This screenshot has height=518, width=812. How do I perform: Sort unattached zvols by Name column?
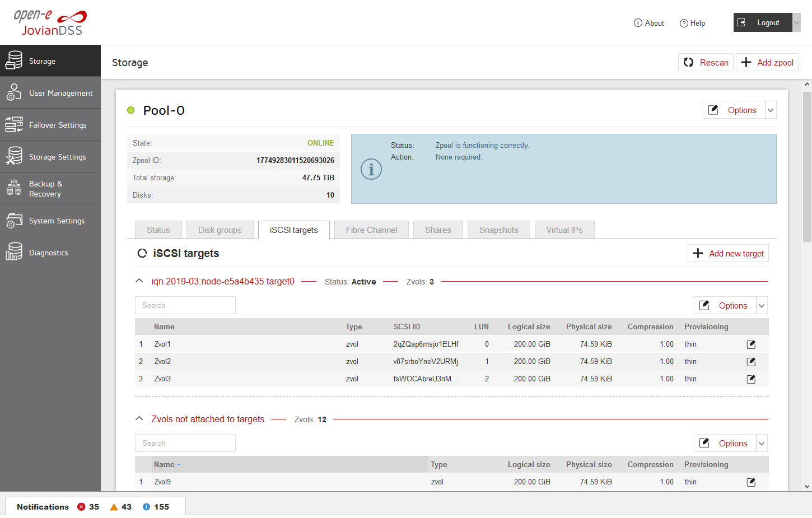(x=165, y=465)
